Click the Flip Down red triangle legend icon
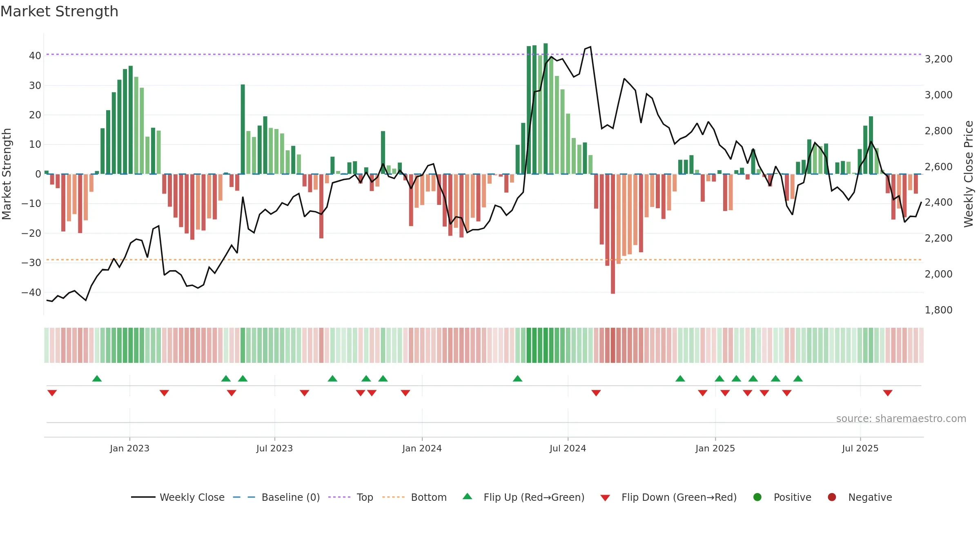The width and height of the screenshot is (980, 551). (x=605, y=498)
